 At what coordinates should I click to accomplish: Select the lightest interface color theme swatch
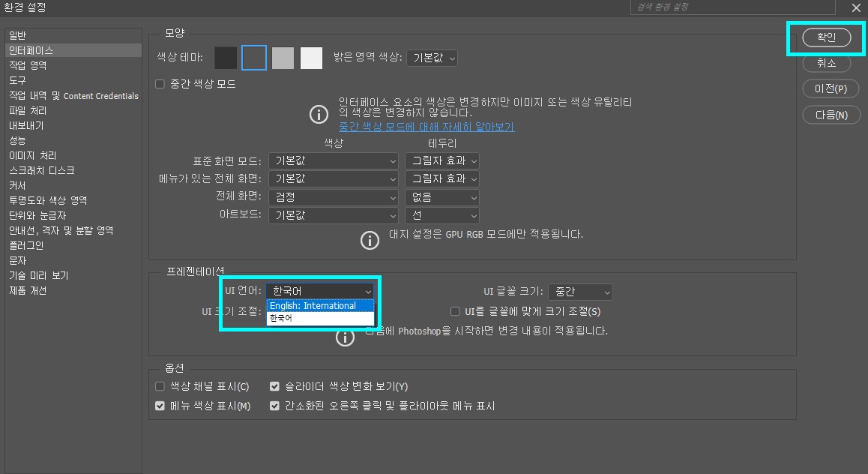[311, 57]
